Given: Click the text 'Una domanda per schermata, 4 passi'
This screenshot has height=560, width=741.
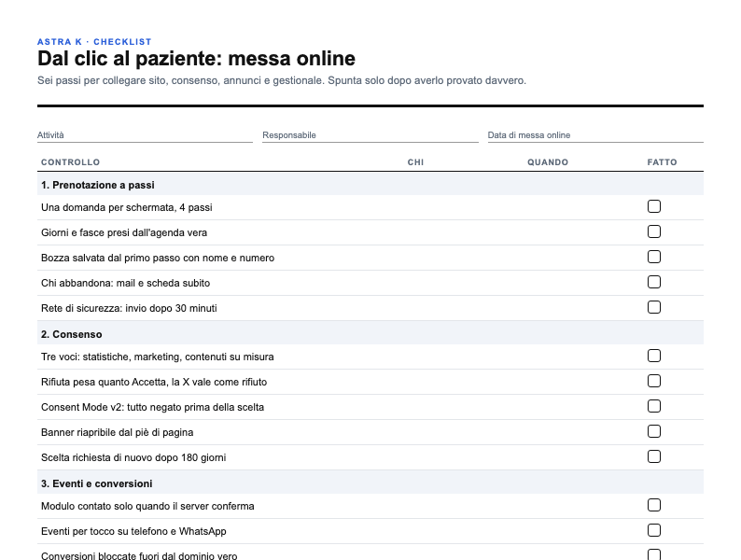Looking at the screenshot, I should coord(127,207).
